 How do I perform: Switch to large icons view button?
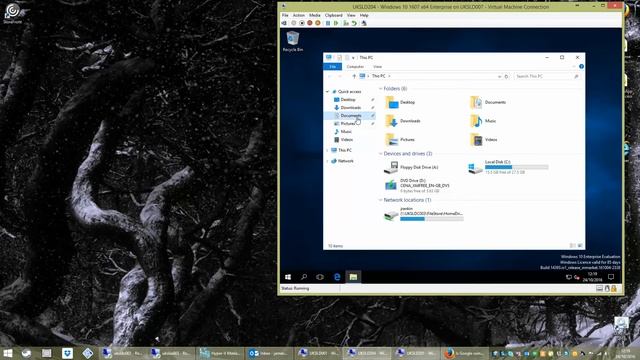(x=580, y=246)
